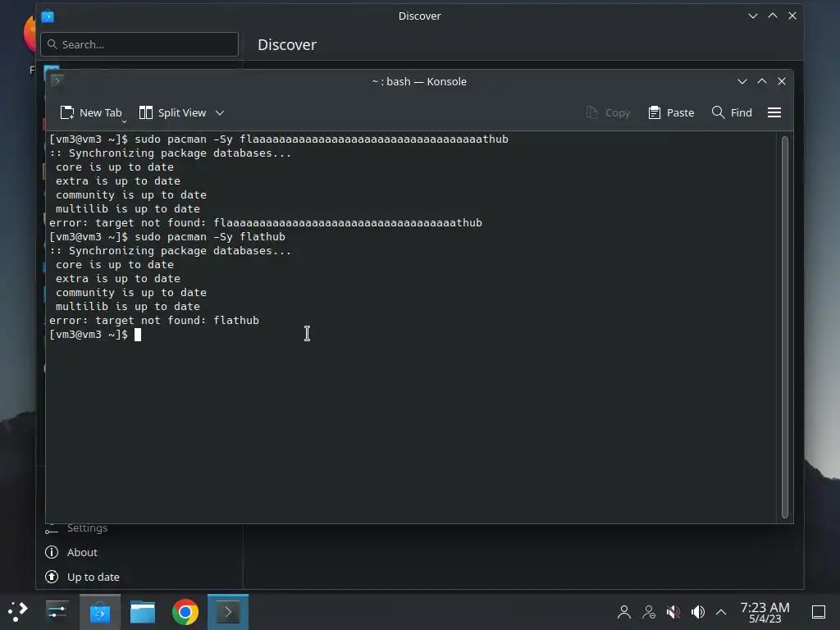The height and width of the screenshot is (630, 840).
Task: Click the Split View button
Action: click(x=172, y=112)
